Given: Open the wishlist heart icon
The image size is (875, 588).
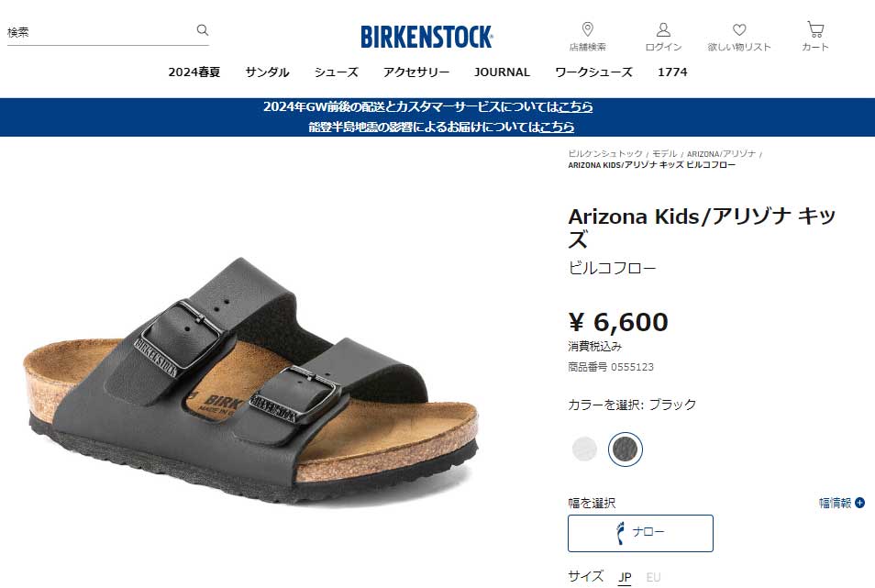Looking at the screenshot, I should (x=739, y=29).
